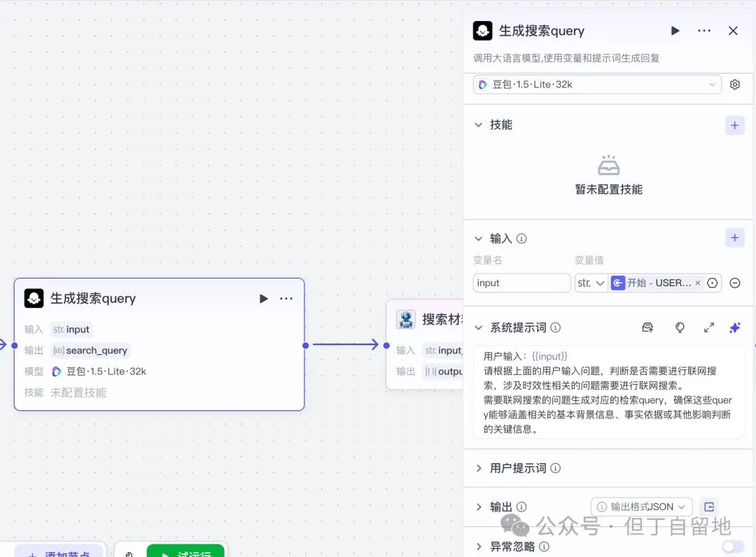Open the 输出格式JSON dropdown
This screenshot has height=557, width=756.
click(x=640, y=506)
